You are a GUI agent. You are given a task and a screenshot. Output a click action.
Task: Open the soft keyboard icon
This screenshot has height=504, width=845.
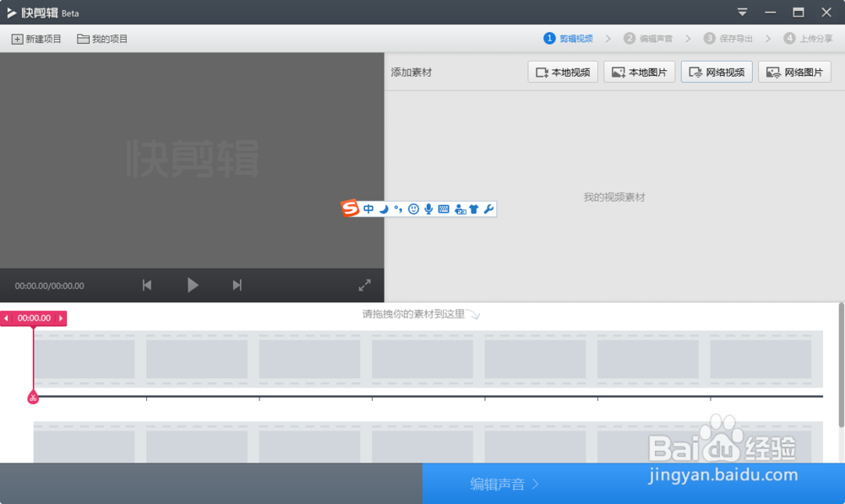[x=444, y=209]
